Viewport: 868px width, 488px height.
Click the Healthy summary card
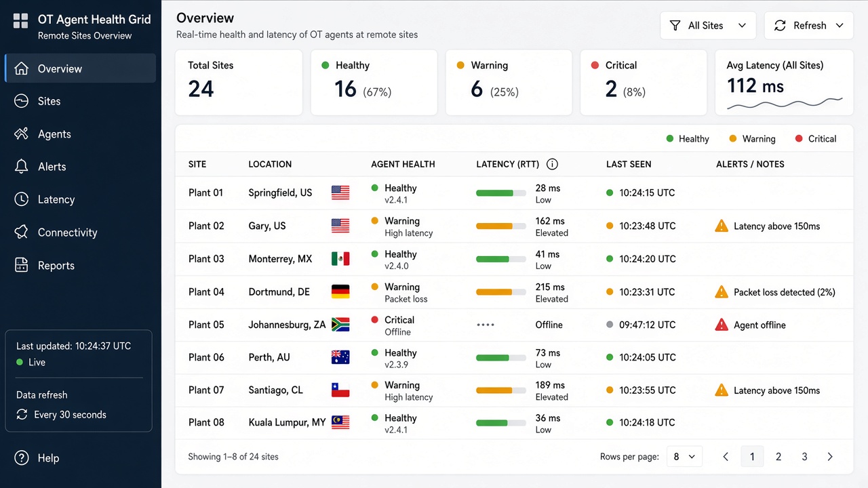pos(374,83)
